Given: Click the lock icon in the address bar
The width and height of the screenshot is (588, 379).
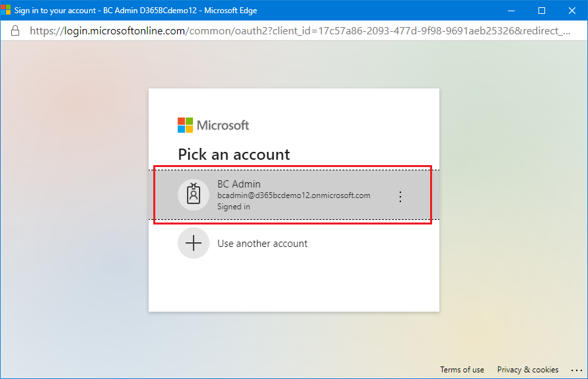Looking at the screenshot, I should point(15,31).
